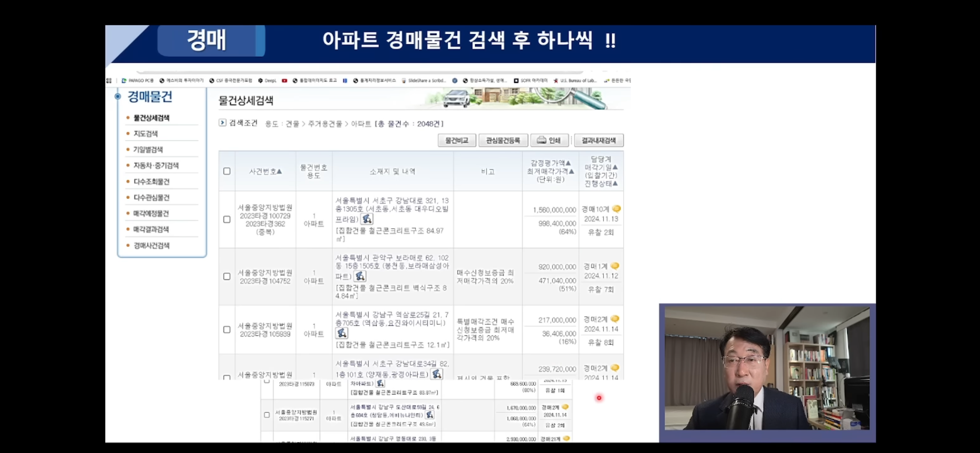The width and height of the screenshot is (980, 453).
Task: Open 다수관심물건 in the sidebar menu
Action: [151, 197]
